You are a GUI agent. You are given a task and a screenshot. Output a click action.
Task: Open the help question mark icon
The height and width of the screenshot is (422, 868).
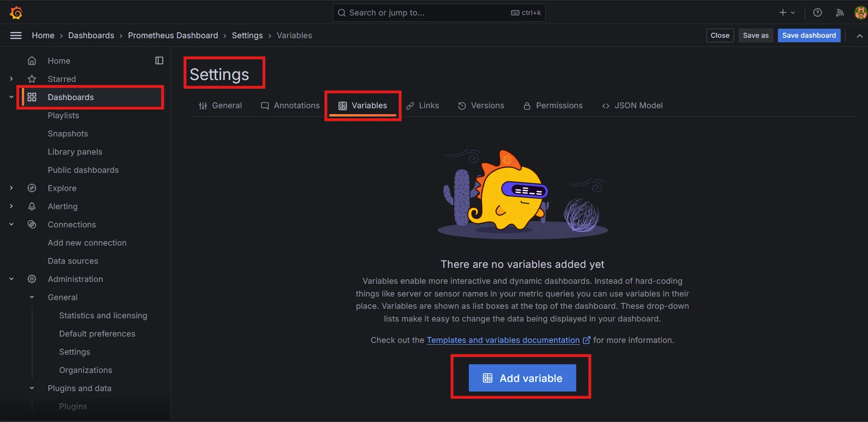pyautogui.click(x=817, y=13)
